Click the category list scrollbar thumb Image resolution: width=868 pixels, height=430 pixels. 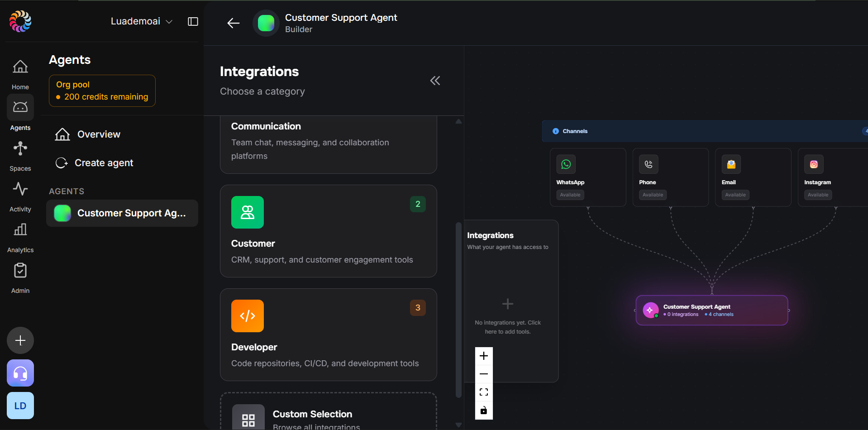458,310
